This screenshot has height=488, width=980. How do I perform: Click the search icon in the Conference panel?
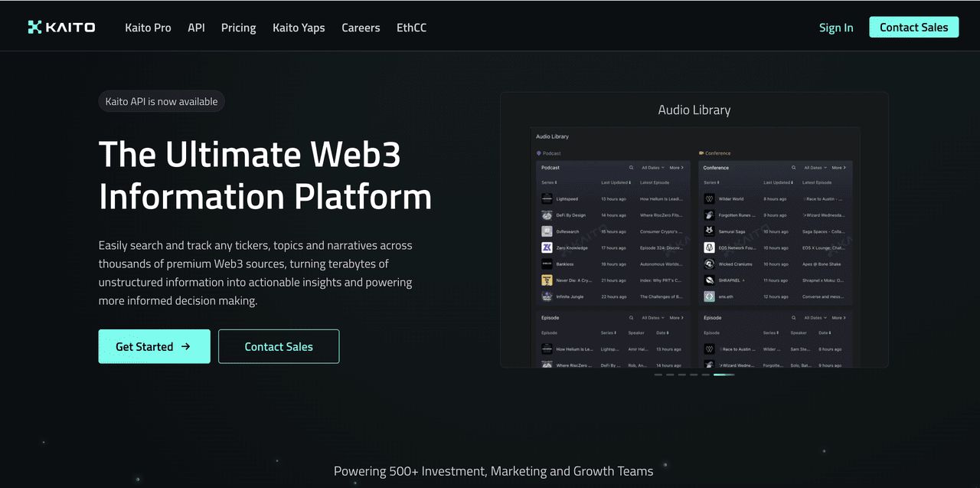[x=793, y=168]
